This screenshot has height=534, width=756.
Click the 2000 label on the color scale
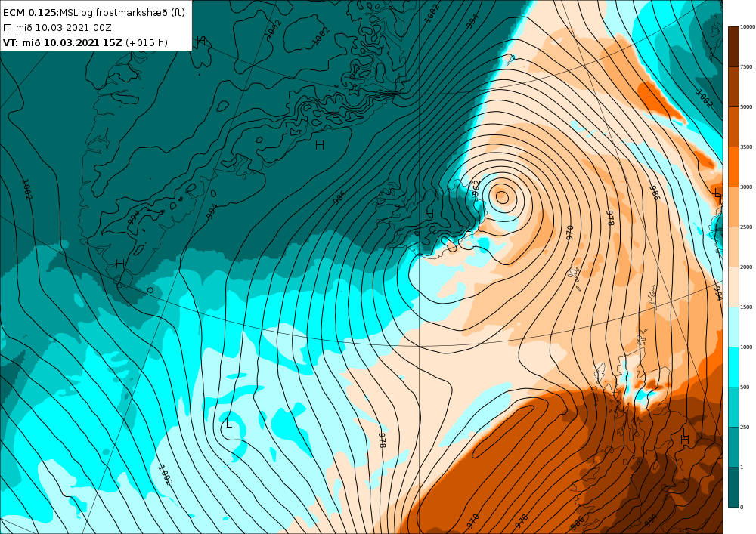click(x=746, y=267)
